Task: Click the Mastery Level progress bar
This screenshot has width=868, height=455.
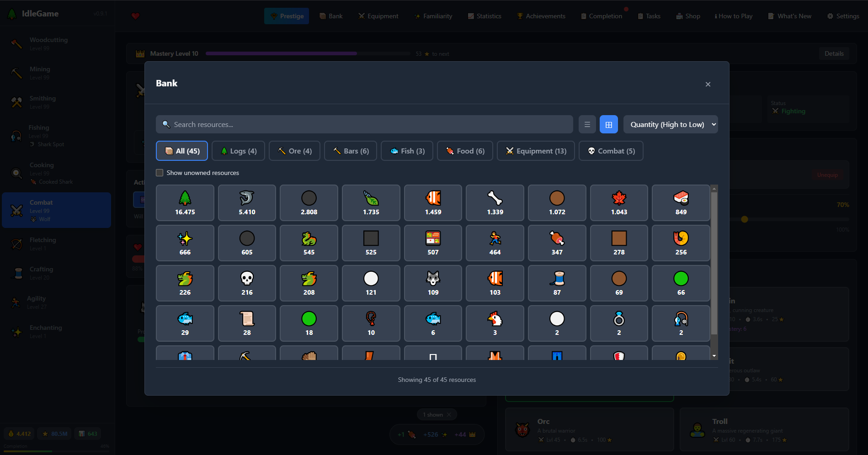Action: pos(308,53)
